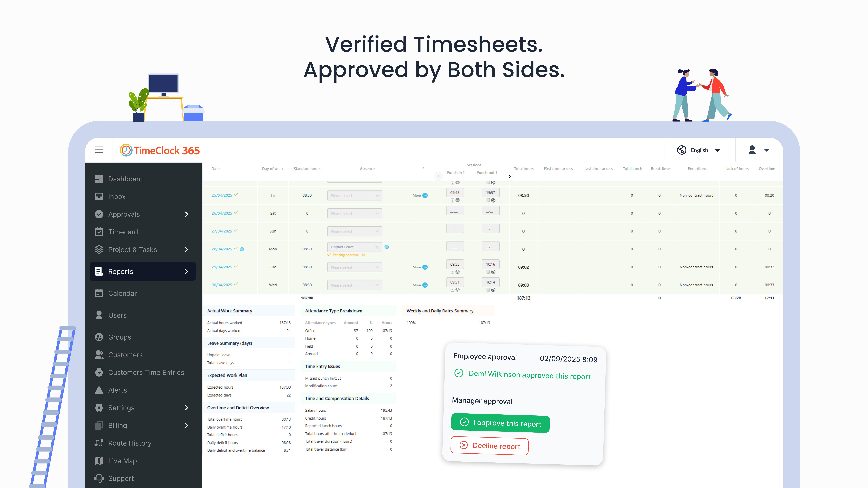The height and width of the screenshot is (488, 868).
Task: Expand the Approvals submenu chevron
Action: (x=187, y=214)
